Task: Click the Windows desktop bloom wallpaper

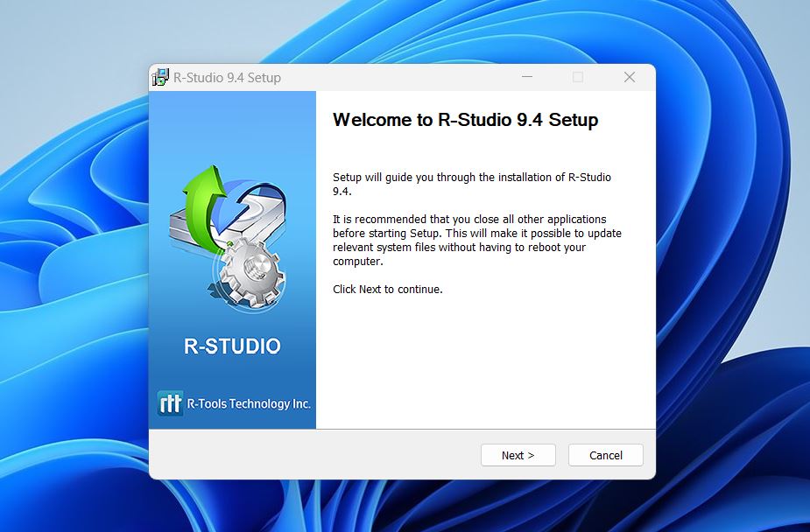Action: click(70, 262)
